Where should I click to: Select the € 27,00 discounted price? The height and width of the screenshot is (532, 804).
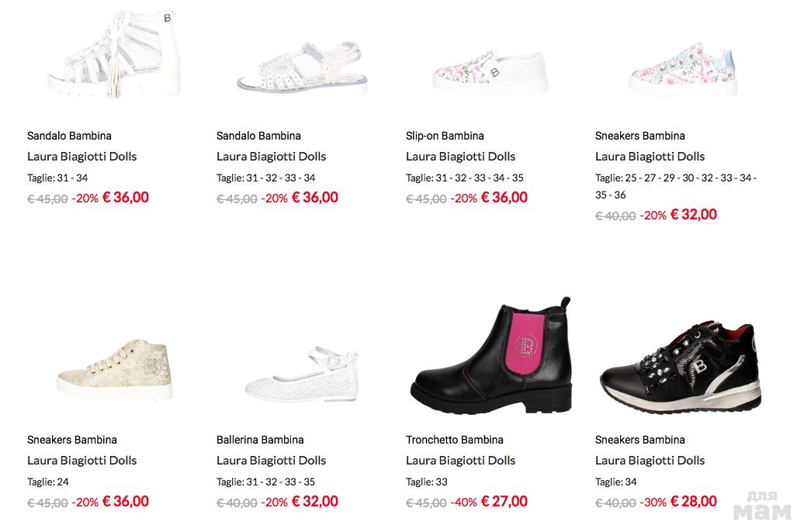[x=504, y=501]
